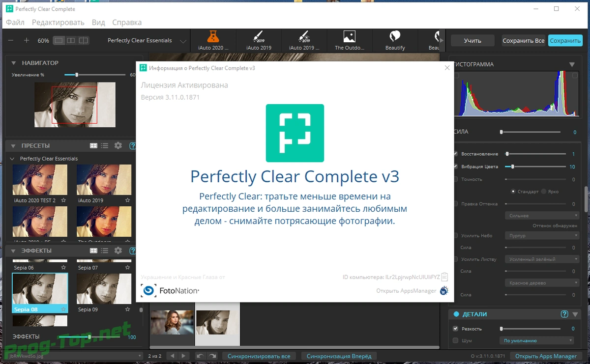The width and height of the screenshot is (590, 364).
Task: Toggle the Резкость checkbox
Action: coord(455,329)
